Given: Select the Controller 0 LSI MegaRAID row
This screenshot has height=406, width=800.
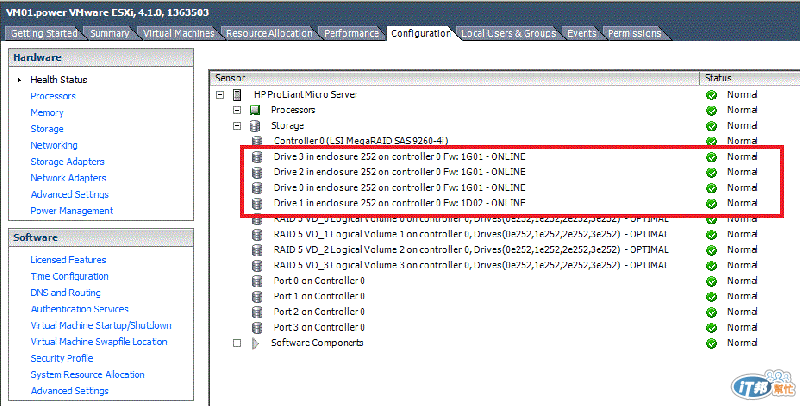Looking at the screenshot, I should click(361, 141).
